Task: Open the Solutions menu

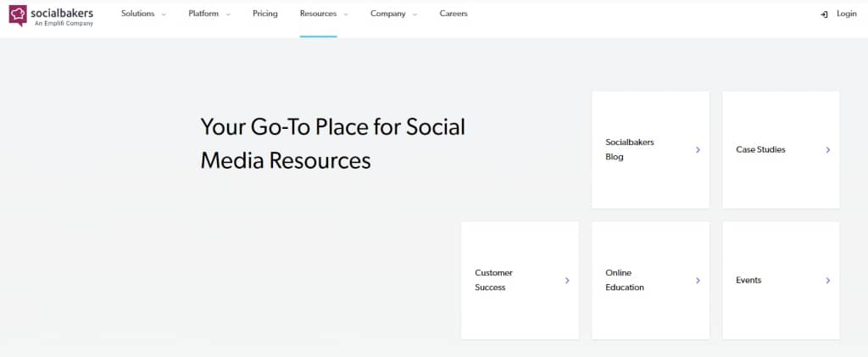Action: (138, 14)
